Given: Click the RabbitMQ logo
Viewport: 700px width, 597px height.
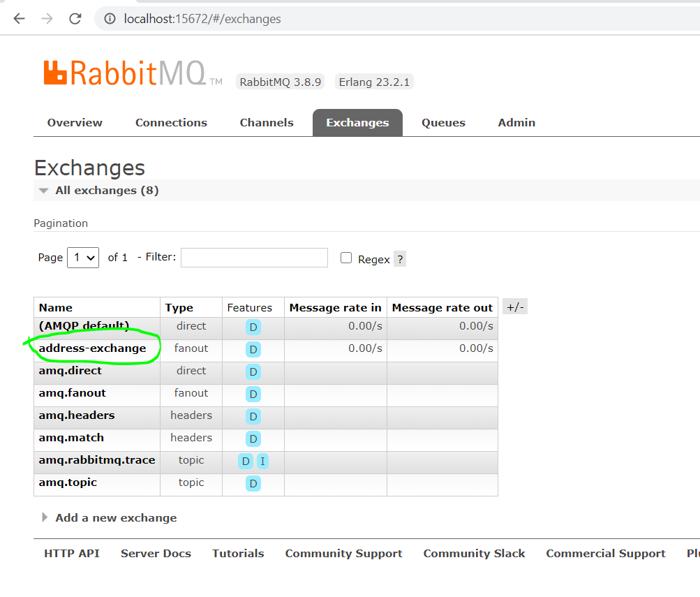Looking at the screenshot, I should click(x=133, y=73).
